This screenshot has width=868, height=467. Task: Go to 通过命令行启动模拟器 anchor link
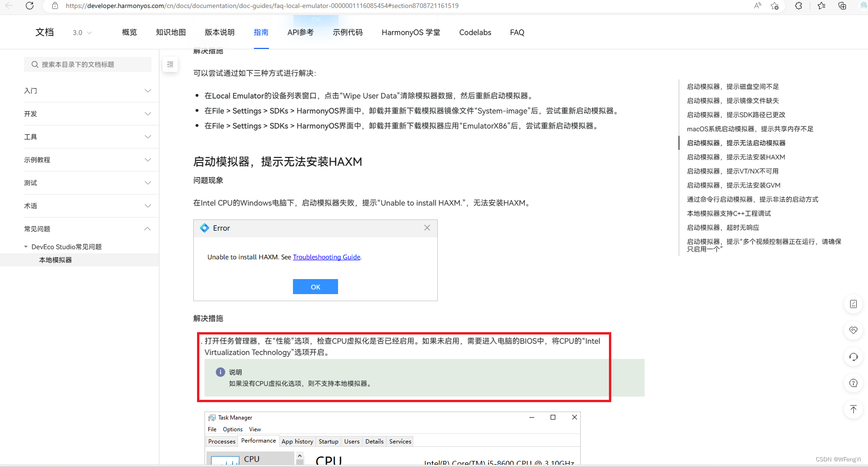coord(752,199)
